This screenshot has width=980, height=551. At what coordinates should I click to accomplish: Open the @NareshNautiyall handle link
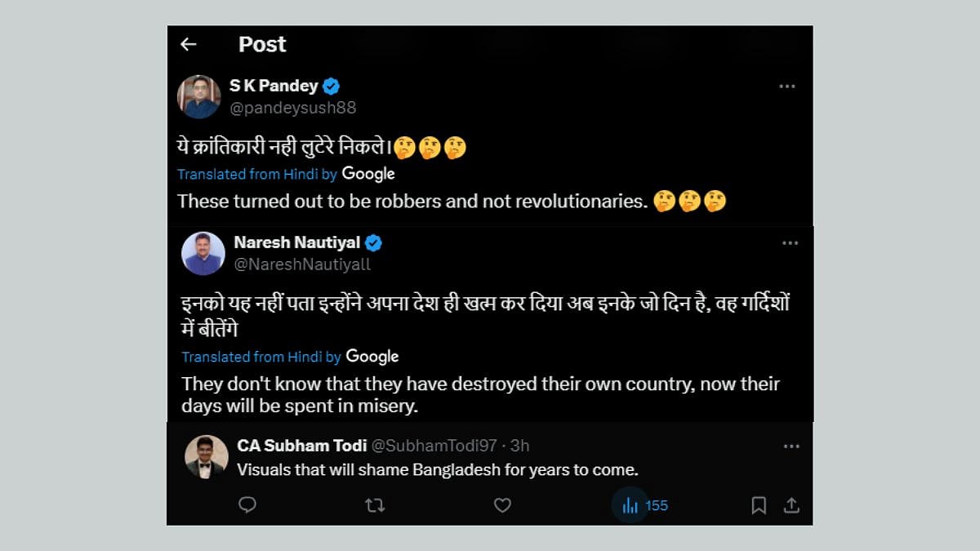(302, 264)
